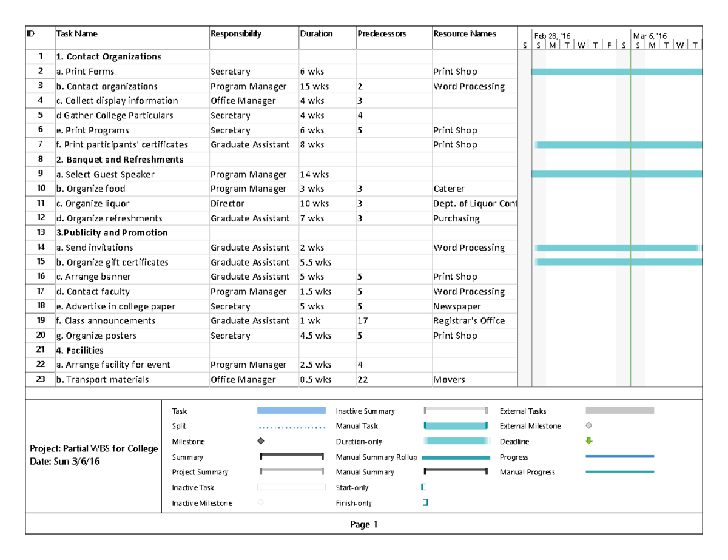Click the Summary bar symbol in the legend
The height and width of the screenshot is (560, 728).
(291, 457)
